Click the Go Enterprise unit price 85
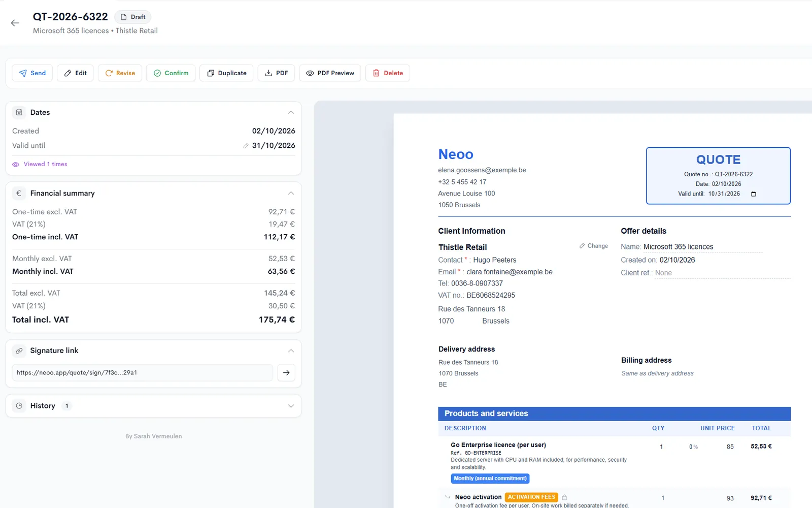This screenshot has height=508, width=812. click(730, 447)
